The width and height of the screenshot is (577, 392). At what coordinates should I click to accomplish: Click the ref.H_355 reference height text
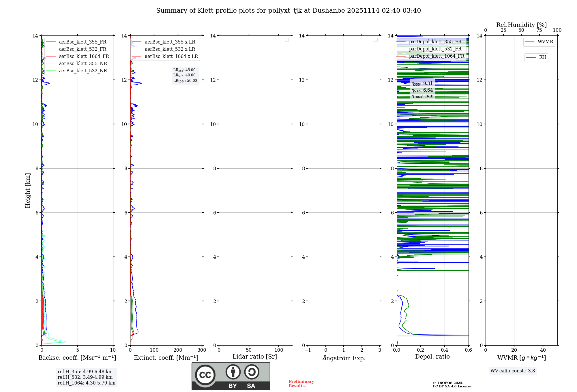coord(85,372)
